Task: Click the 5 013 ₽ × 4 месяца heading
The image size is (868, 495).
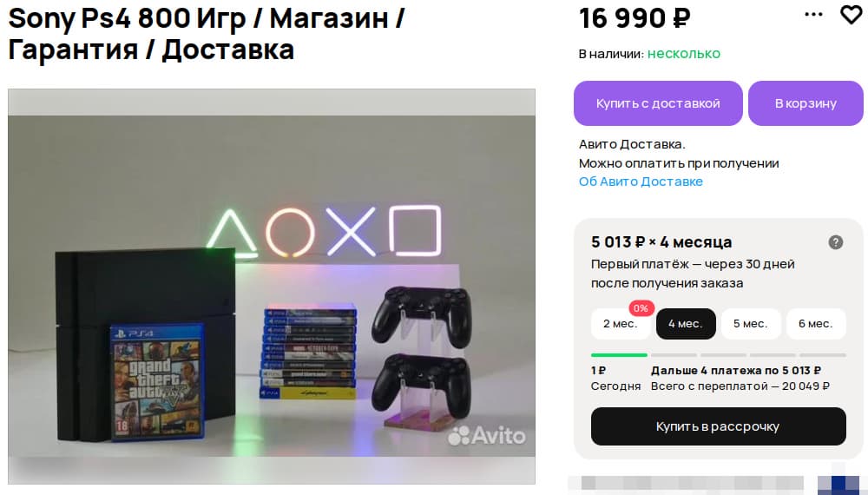Action: 661,242
